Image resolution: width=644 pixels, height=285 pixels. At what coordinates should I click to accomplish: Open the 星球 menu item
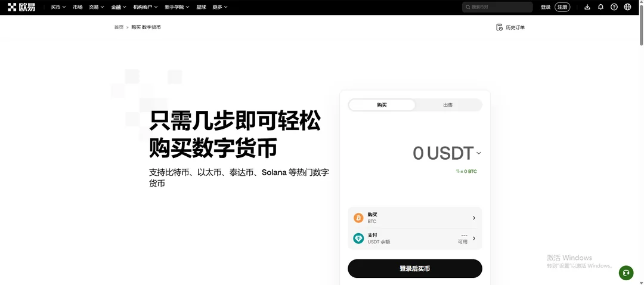point(201,7)
